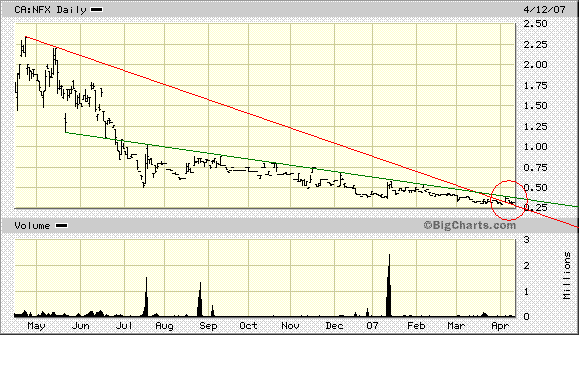The height and width of the screenshot is (384, 579).
Task: Click the month label 'Aug'
Action: tap(164, 326)
